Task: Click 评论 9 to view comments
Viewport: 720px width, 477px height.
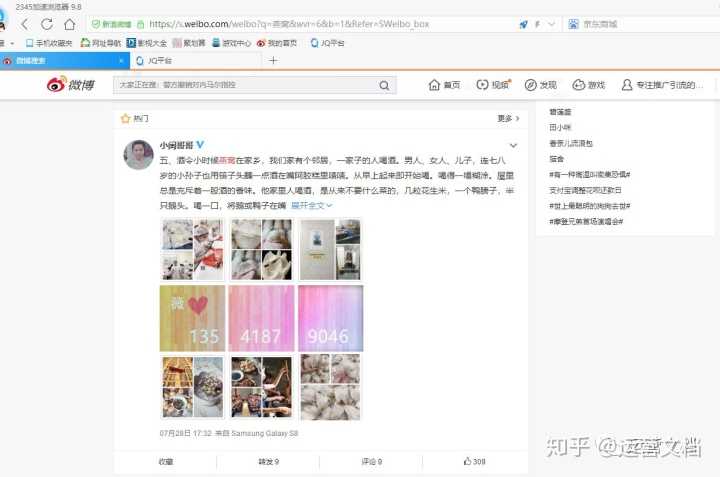Action: point(371,461)
